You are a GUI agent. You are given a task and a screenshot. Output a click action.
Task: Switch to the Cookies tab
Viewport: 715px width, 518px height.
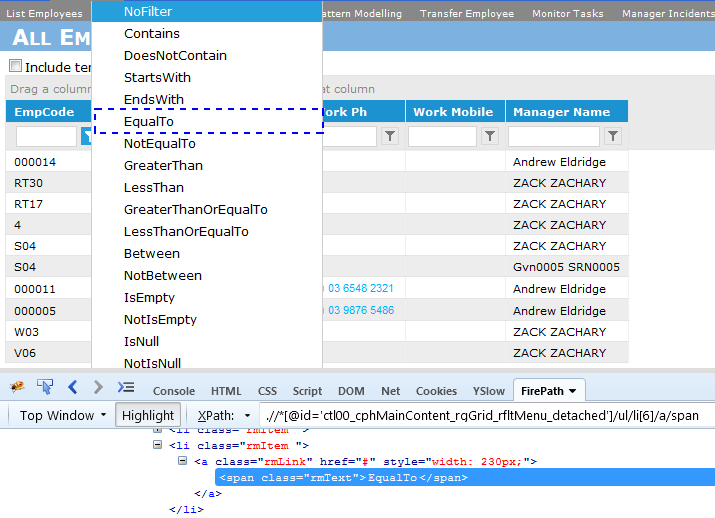point(436,391)
